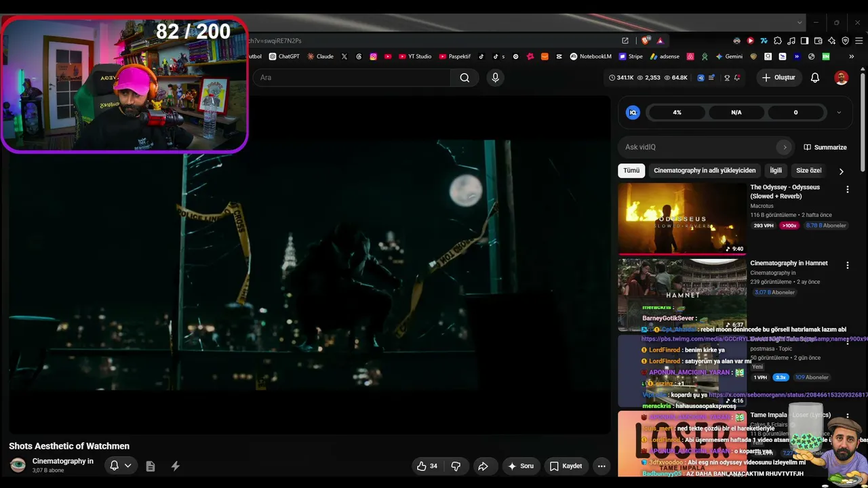Show more bookmarks with the overflow chevron
This screenshot has height=488, width=868.
coord(852,57)
